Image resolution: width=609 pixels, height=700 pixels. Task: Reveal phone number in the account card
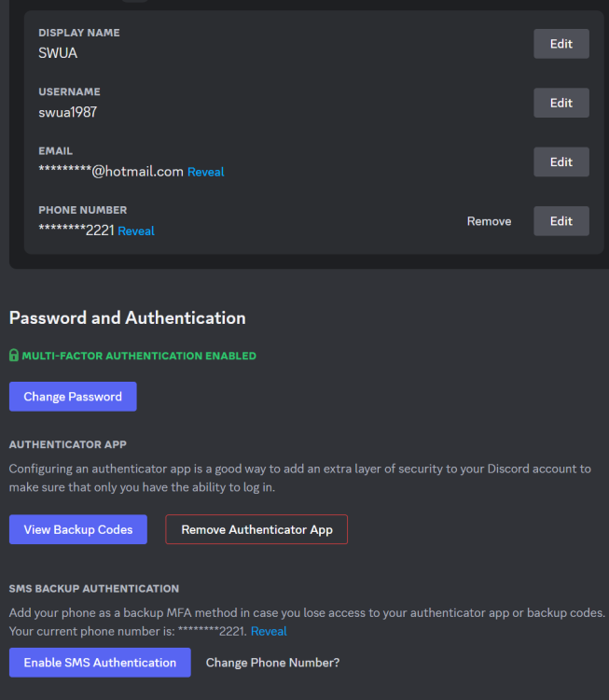coord(136,231)
